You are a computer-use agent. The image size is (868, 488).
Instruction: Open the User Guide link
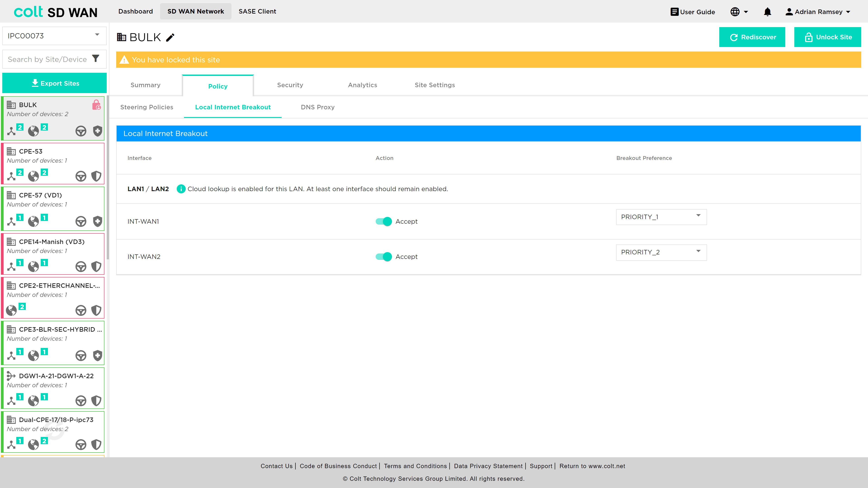tap(692, 12)
